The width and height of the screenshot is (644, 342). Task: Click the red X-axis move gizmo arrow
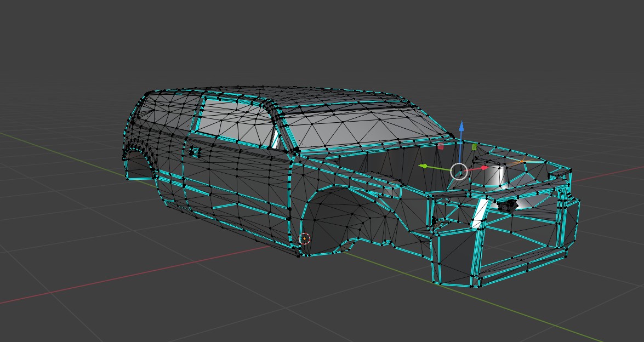click(484, 168)
